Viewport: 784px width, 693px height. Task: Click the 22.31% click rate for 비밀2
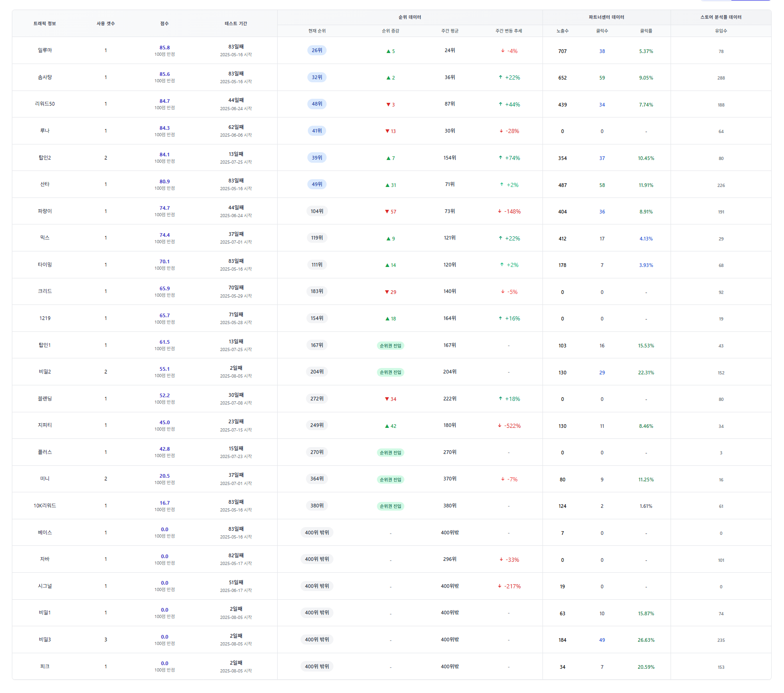click(x=646, y=373)
